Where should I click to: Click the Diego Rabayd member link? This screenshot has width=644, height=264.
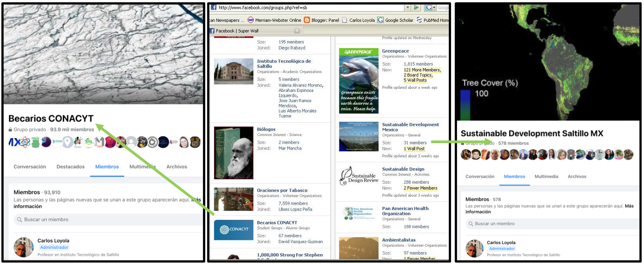pos(292,48)
